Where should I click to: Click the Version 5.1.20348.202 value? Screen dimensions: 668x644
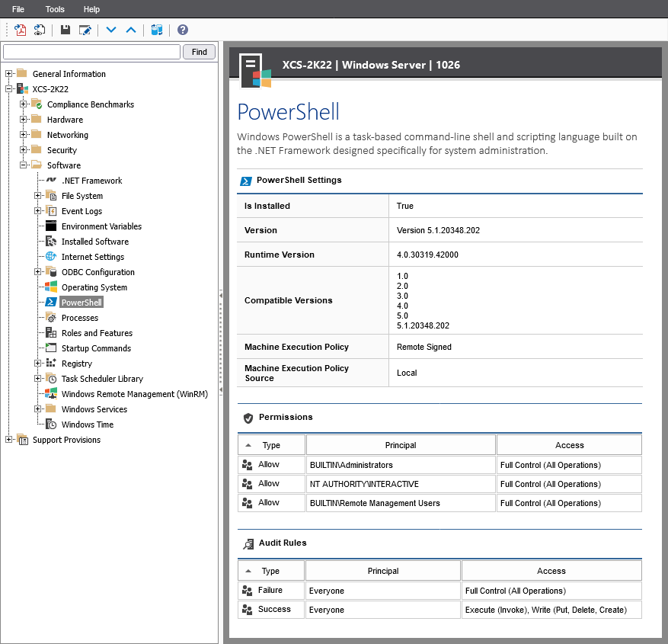(x=438, y=230)
